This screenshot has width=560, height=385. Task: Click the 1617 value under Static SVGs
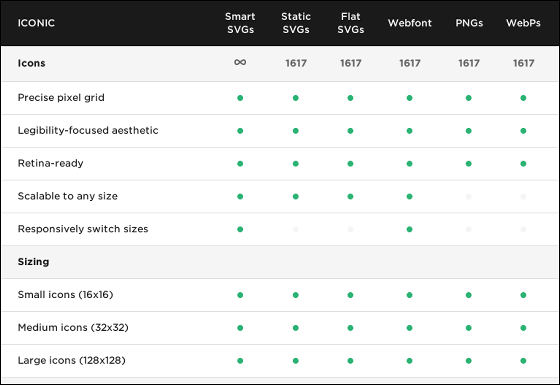click(x=296, y=63)
